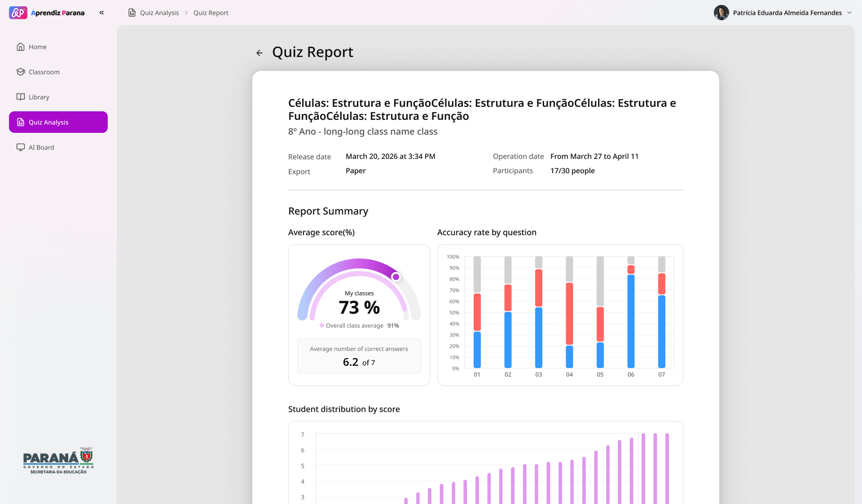Collapse the sidebar with double chevron
The image size is (862, 504).
pyautogui.click(x=101, y=13)
